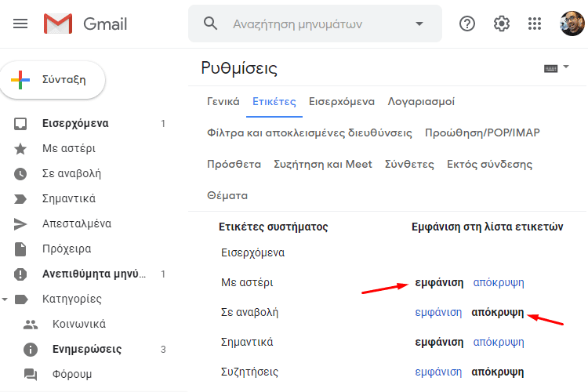Expand search options dropdown arrow

click(419, 24)
